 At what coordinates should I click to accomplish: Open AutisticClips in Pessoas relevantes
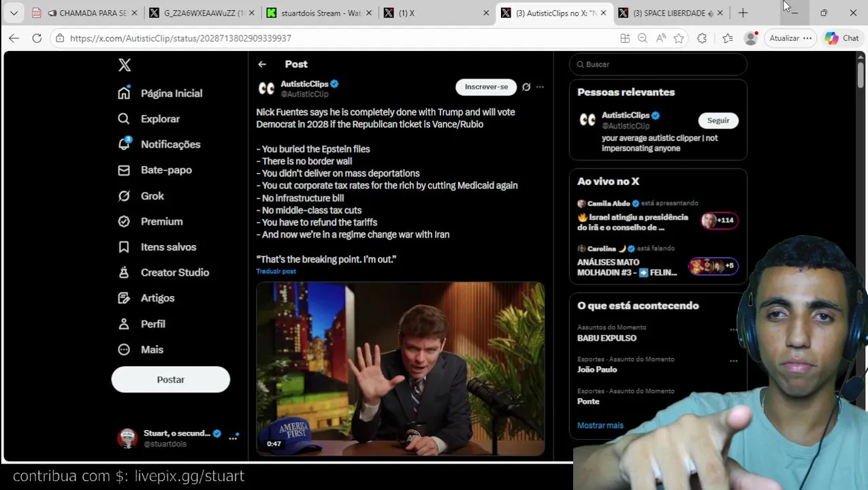[x=626, y=115]
